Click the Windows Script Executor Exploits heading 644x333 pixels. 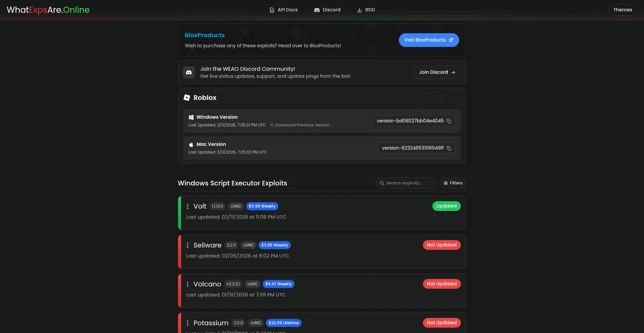point(232,183)
